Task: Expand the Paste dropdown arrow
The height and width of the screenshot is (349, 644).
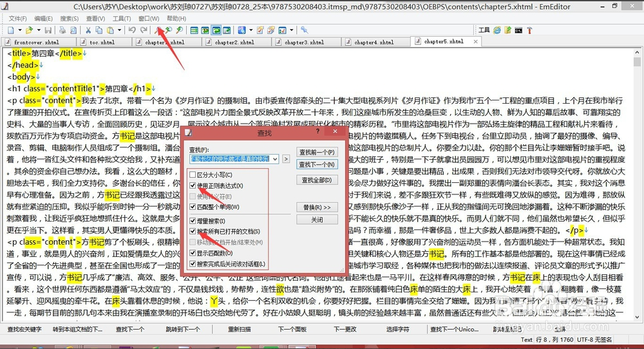Action: pos(120,30)
